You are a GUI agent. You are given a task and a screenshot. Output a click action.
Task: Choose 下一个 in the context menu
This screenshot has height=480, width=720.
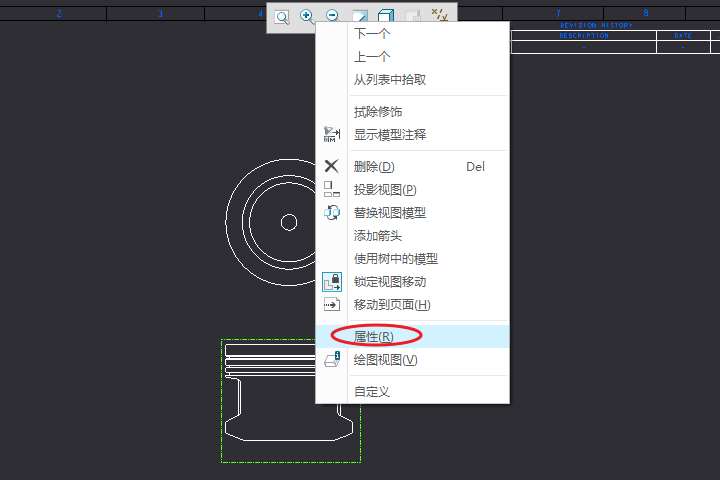pyautogui.click(x=412, y=34)
